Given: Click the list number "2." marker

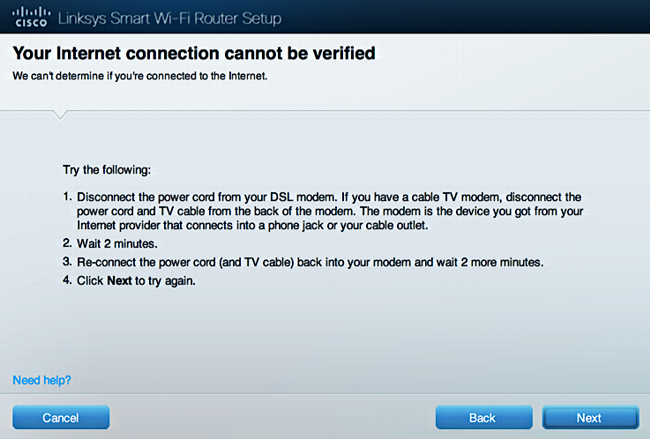Looking at the screenshot, I should [68, 243].
